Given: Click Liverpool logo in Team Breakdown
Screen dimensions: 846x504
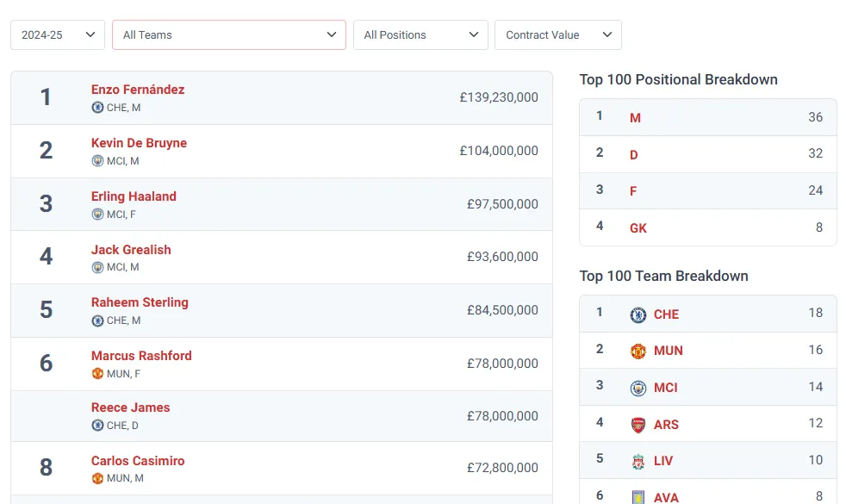Looking at the screenshot, I should coord(638,461).
